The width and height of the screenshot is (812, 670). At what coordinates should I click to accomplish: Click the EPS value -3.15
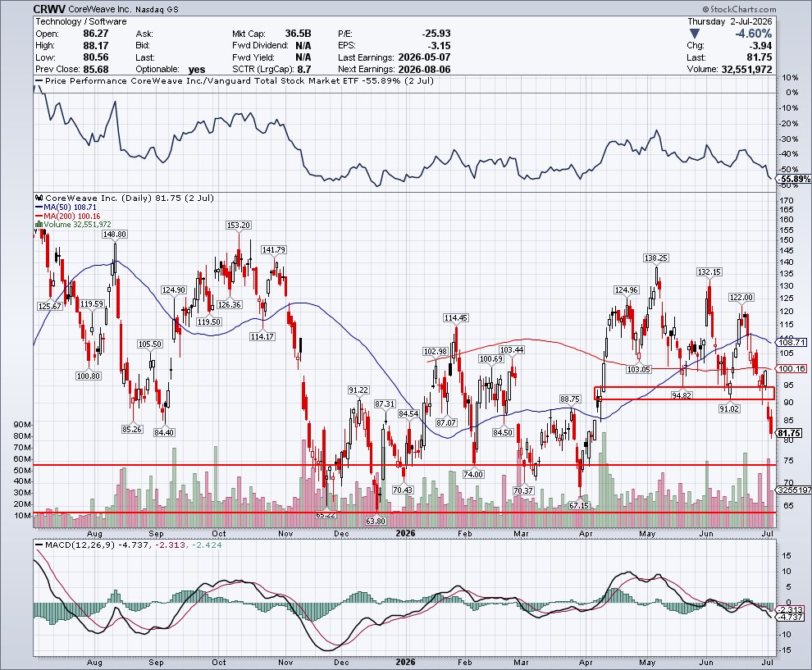[x=439, y=46]
